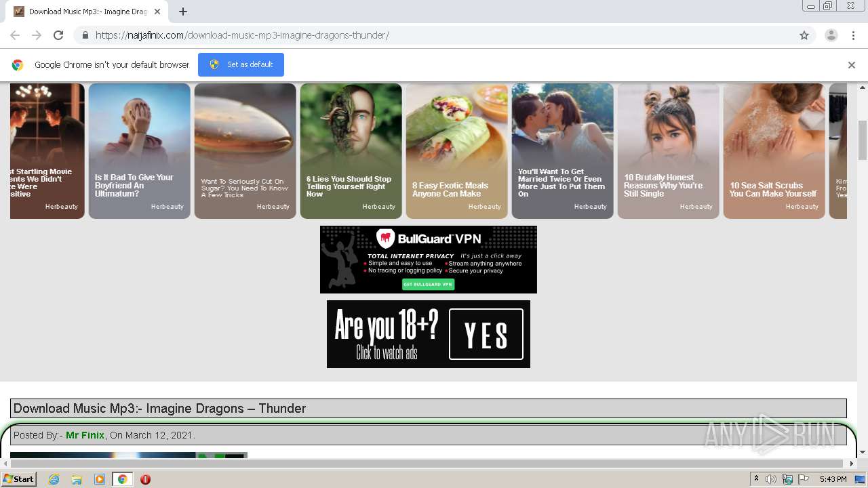Switch to Chrome taskbar icon
The image size is (868, 488).
122,479
